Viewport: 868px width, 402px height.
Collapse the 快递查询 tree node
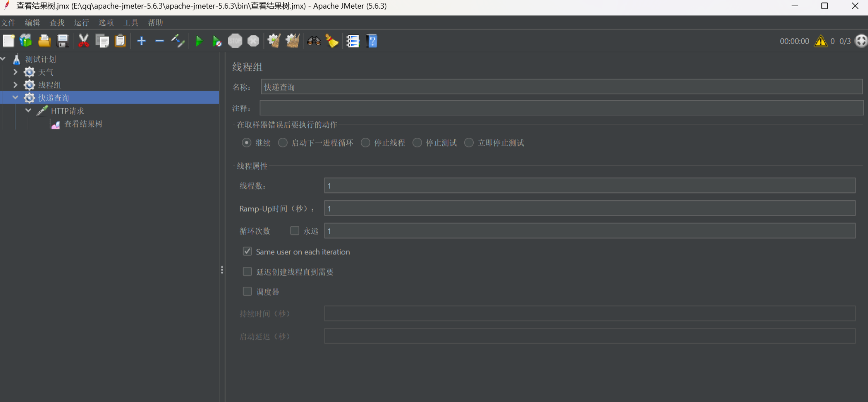(x=15, y=98)
